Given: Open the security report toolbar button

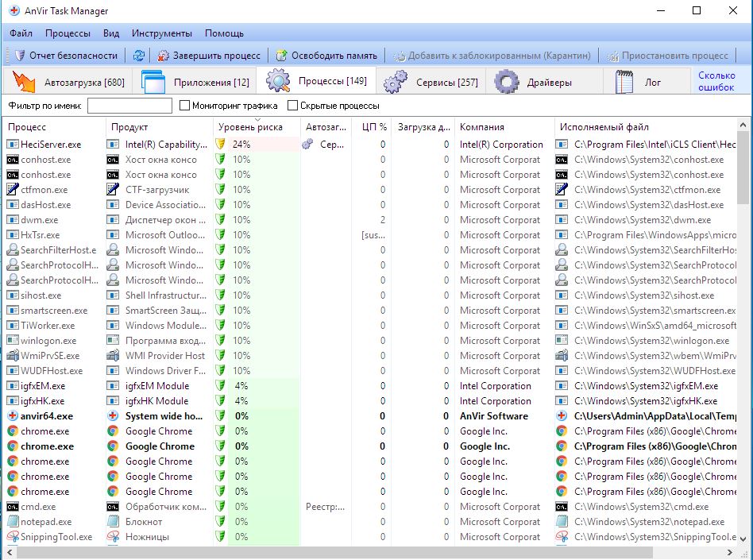Looking at the screenshot, I should (x=65, y=56).
